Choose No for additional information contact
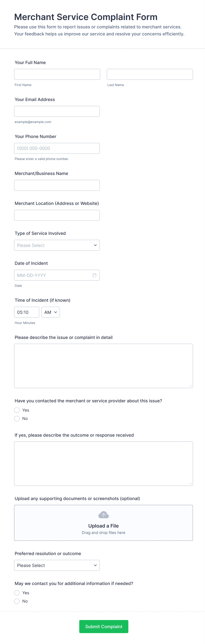 [x=17, y=601]
